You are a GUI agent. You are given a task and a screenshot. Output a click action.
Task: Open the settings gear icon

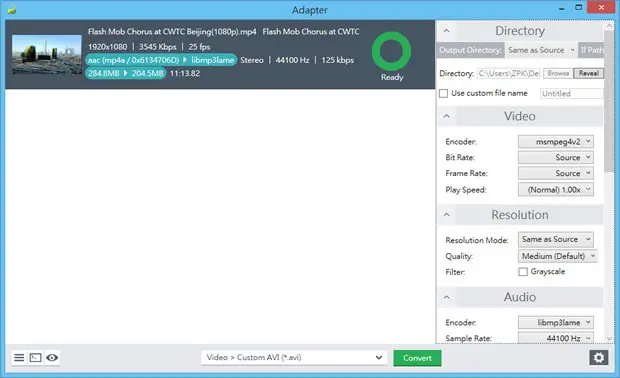(x=599, y=358)
